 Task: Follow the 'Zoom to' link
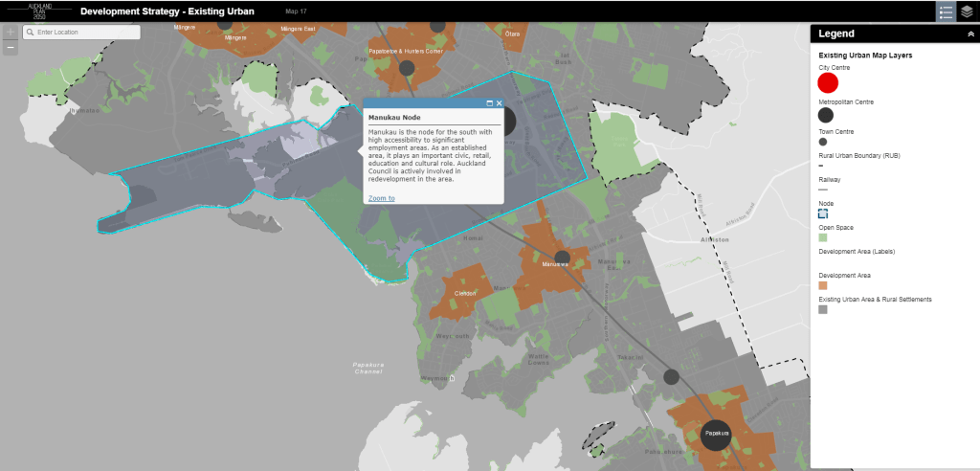click(381, 198)
